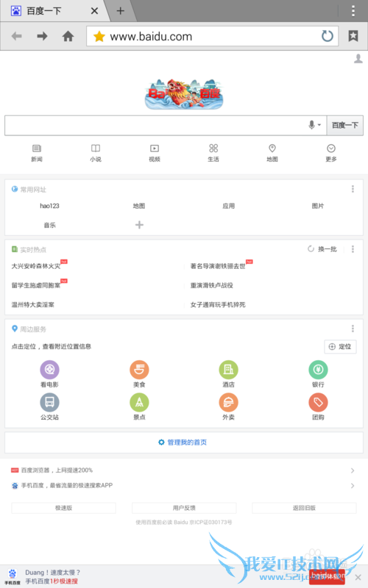This screenshot has width=368, height=588.
Task: Open the browser home page icon
Action: coord(68,36)
